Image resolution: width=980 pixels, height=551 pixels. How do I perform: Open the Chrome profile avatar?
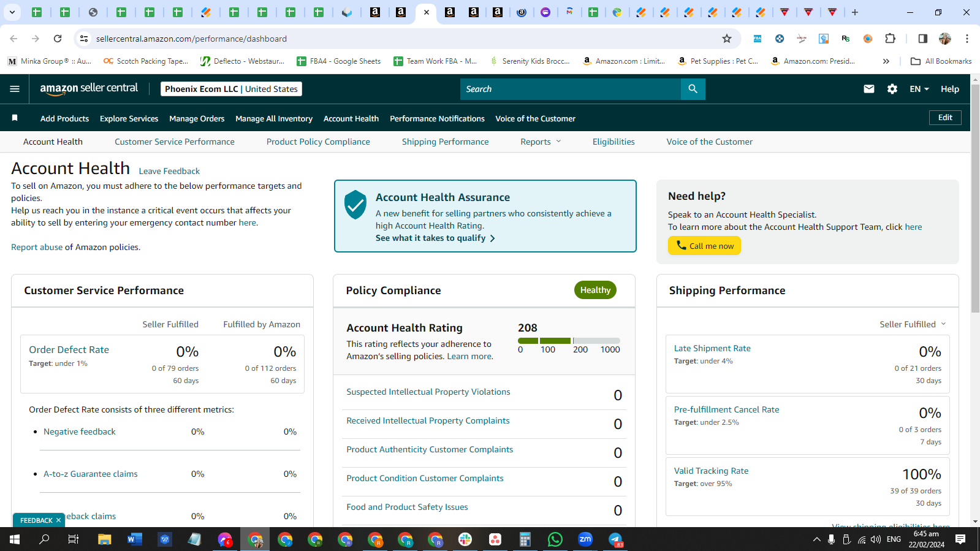(x=945, y=39)
